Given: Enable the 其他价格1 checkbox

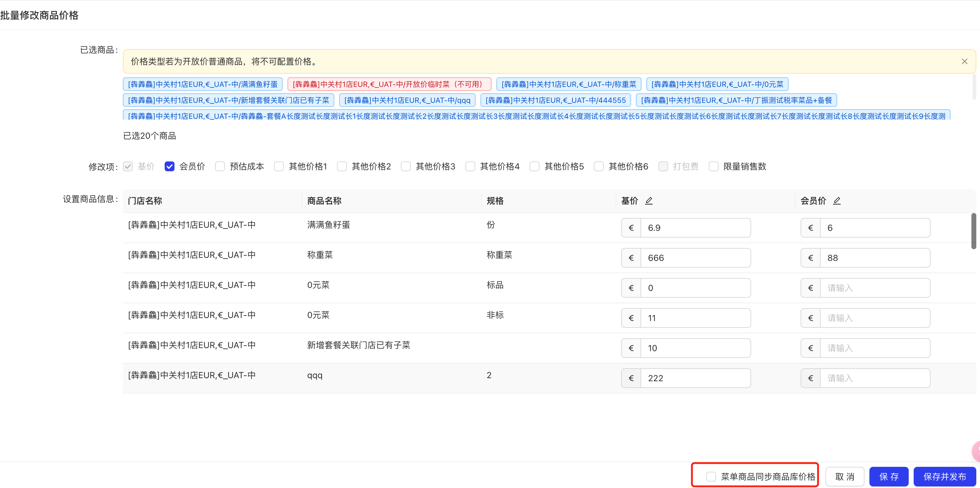Looking at the screenshot, I should pyautogui.click(x=279, y=166).
